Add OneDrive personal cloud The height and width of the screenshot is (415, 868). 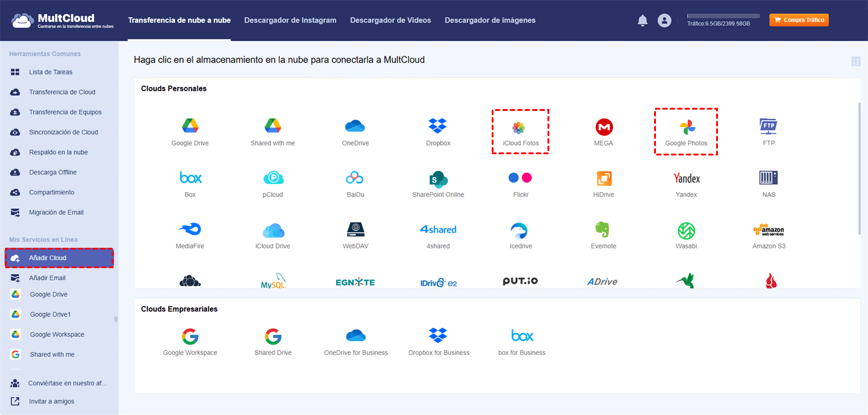click(x=355, y=126)
